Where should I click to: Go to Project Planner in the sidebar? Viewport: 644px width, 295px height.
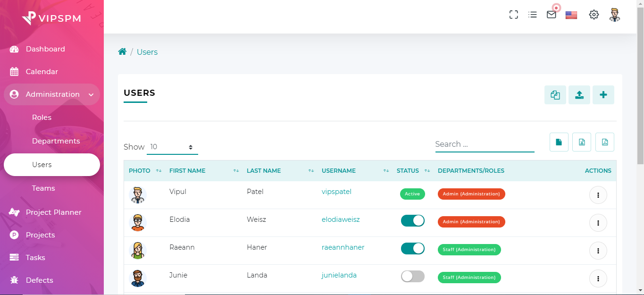53,212
